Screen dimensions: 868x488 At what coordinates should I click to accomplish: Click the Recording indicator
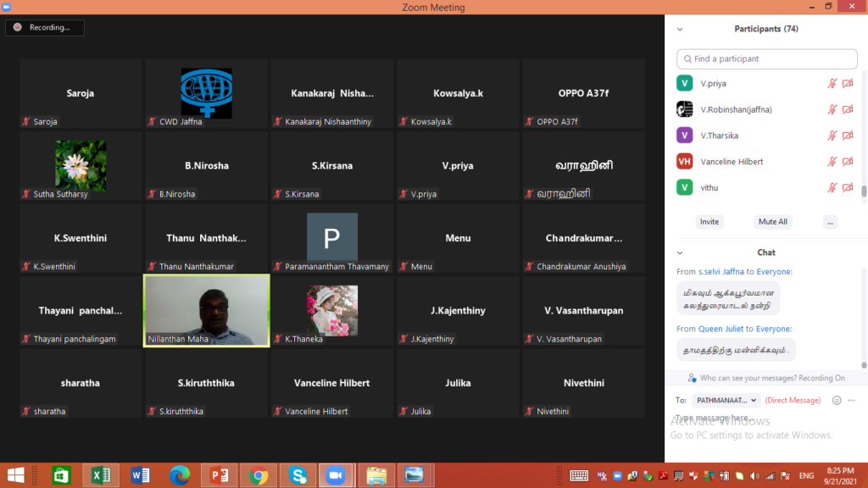tap(45, 28)
